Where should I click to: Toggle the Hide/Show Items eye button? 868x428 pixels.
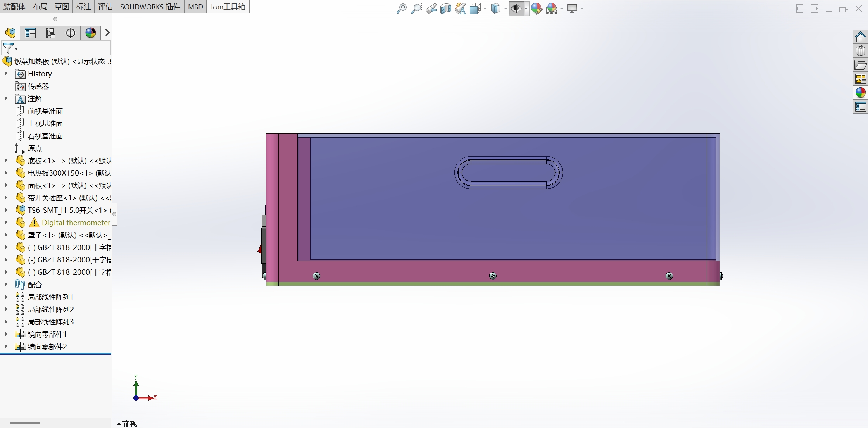pyautogui.click(x=516, y=8)
